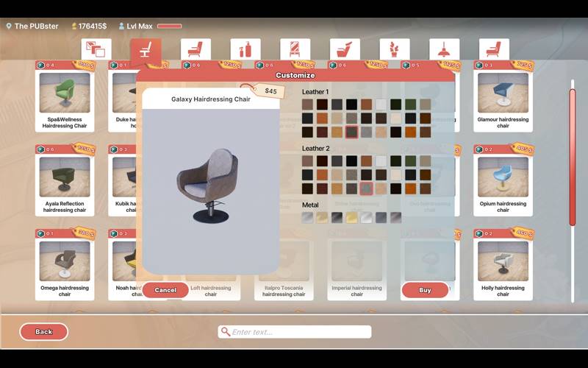
Task: Select the potted plant decor category
Action: 395,50
